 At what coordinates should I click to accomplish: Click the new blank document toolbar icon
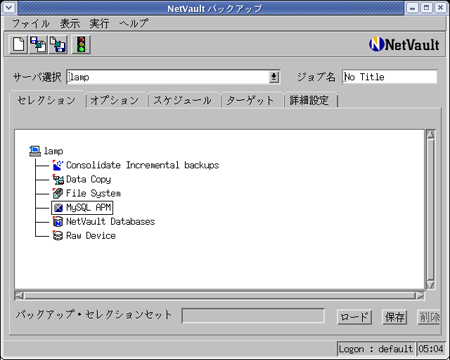tap(18, 44)
